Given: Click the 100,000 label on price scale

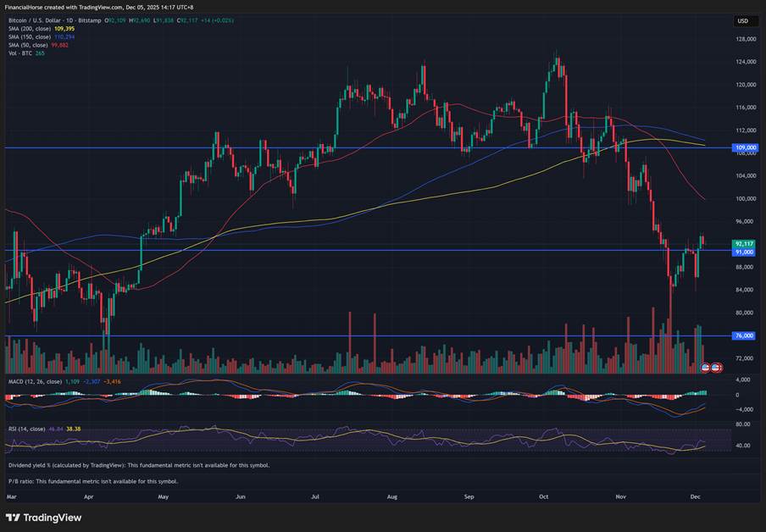Looking at the screenshot, I should pyautogui.click(x=744, y=198).
